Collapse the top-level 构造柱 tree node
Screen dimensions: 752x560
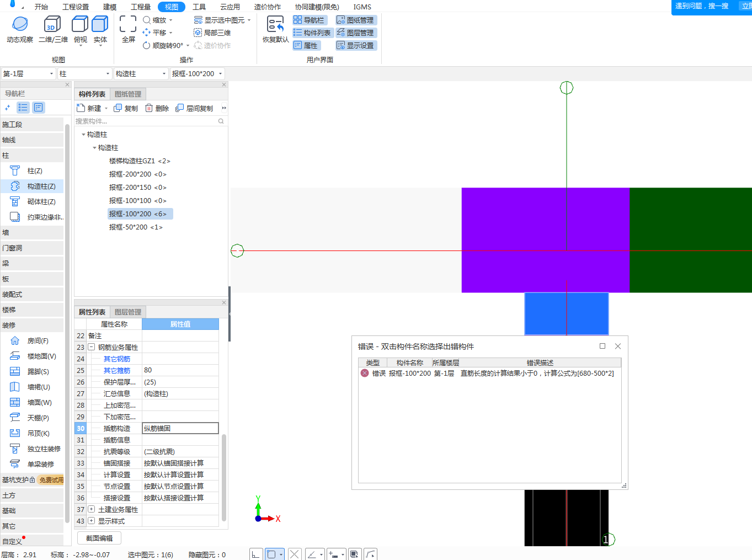83,135
